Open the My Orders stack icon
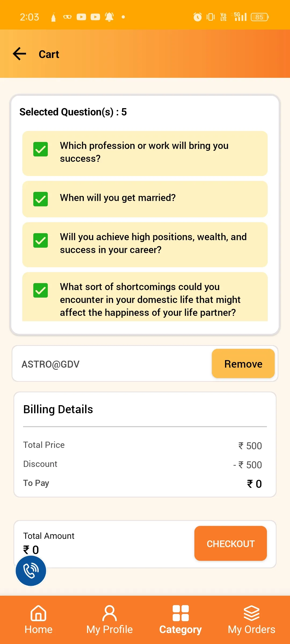This screenshot has height=644, width=290. tap(252, 613)
